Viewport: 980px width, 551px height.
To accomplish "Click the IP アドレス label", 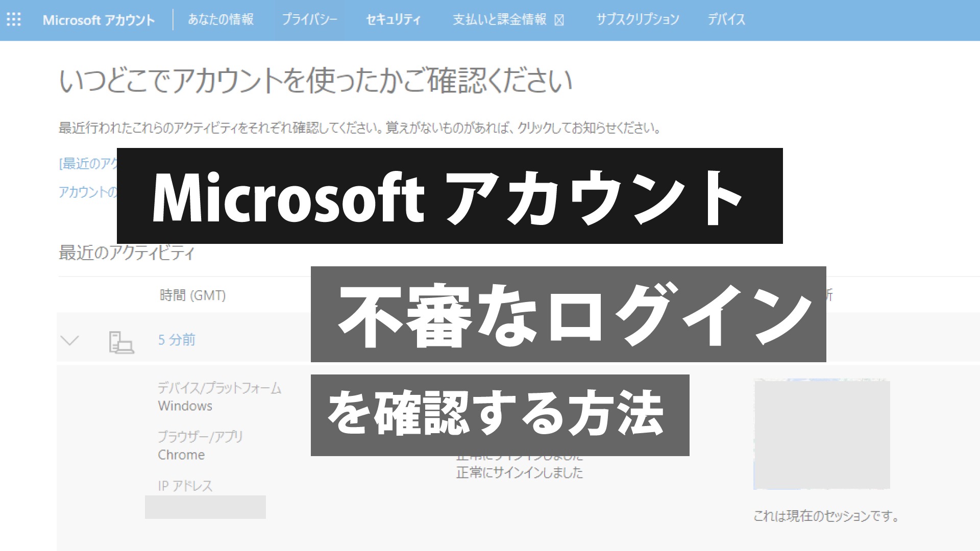I will [x=185, y=486].
